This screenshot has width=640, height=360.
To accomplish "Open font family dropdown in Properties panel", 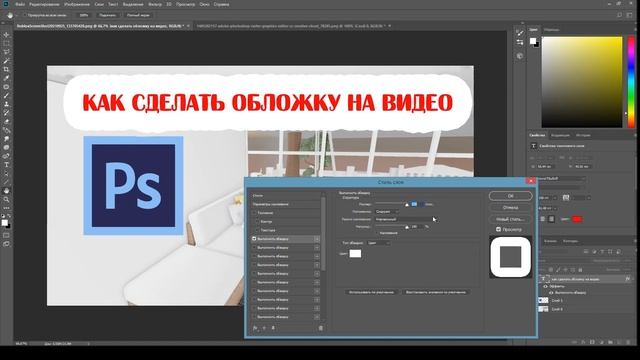I will coord(562,179).
